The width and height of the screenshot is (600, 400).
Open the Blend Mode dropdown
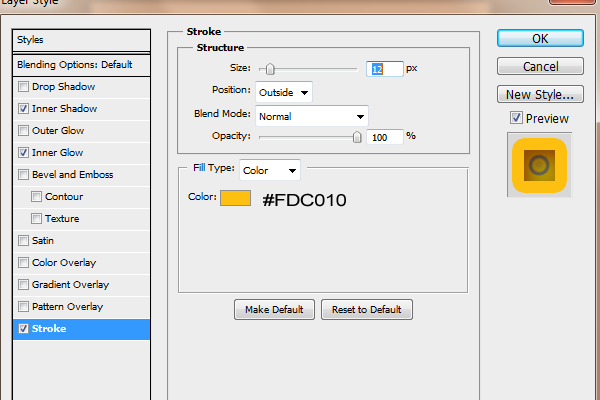pyautogui.click(x=312, y=116)
